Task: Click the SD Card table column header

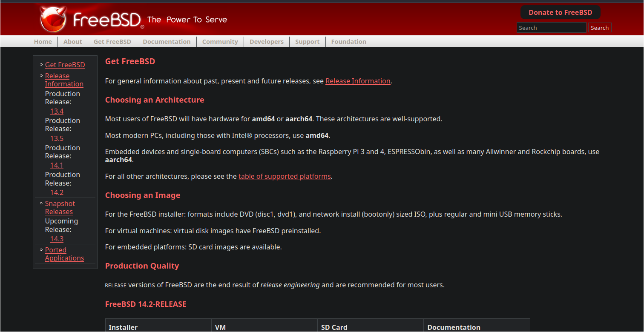Action: click(x=334, y=327)
